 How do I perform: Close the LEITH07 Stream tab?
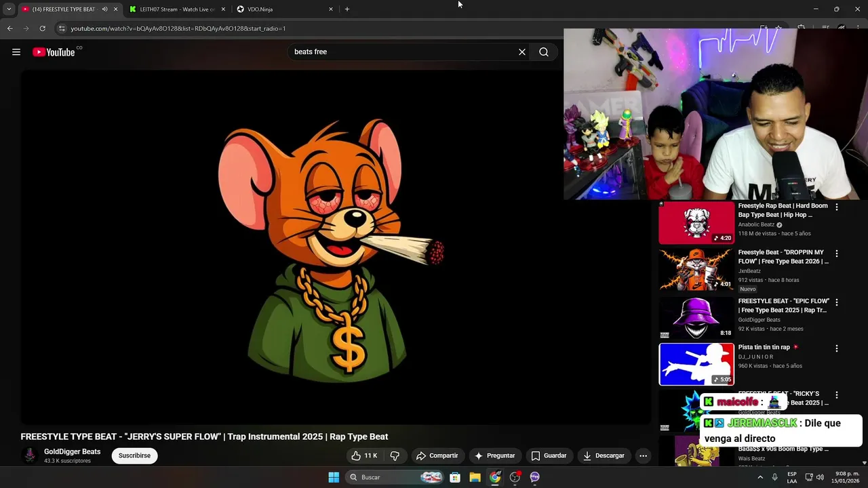coord(222,9)
